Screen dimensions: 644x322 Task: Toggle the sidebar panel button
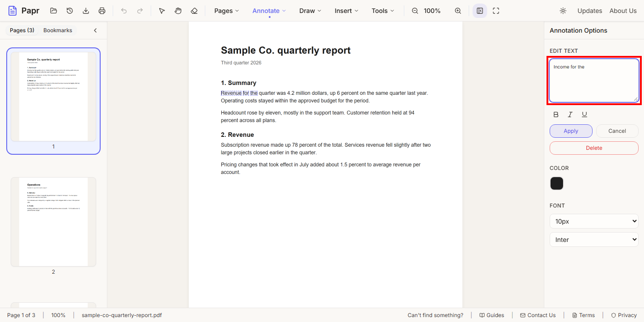click(x=480, y=11)
